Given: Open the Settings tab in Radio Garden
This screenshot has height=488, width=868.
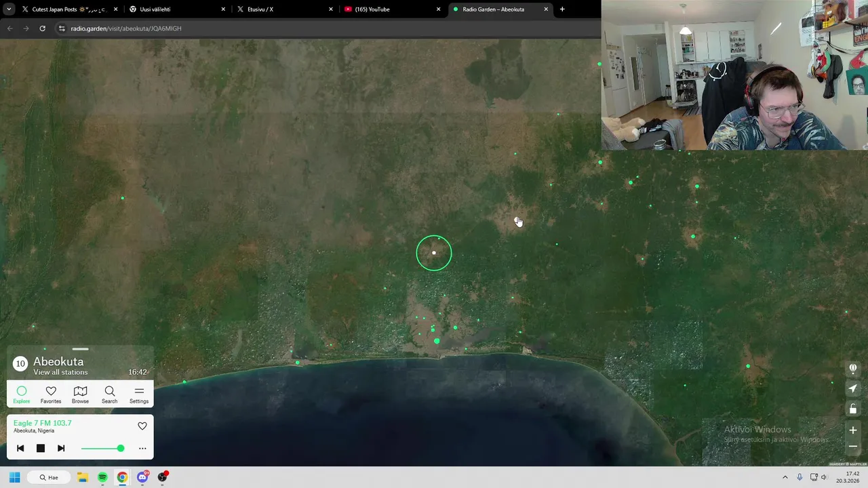Looking at the screenshot, I should click(139, 394).
